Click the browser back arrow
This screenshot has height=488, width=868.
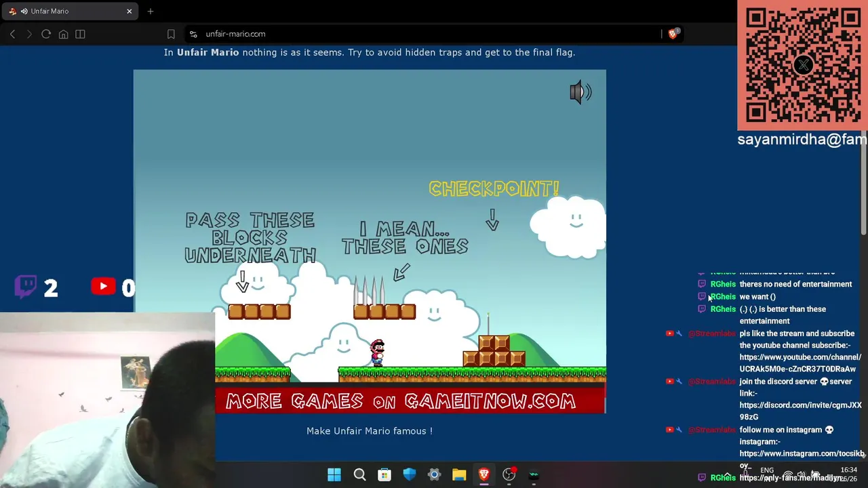(x=12, y=34)
